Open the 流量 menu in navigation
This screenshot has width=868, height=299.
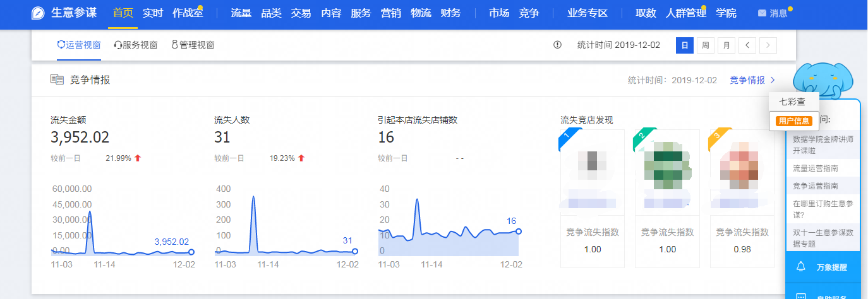[x=241, y=13]
